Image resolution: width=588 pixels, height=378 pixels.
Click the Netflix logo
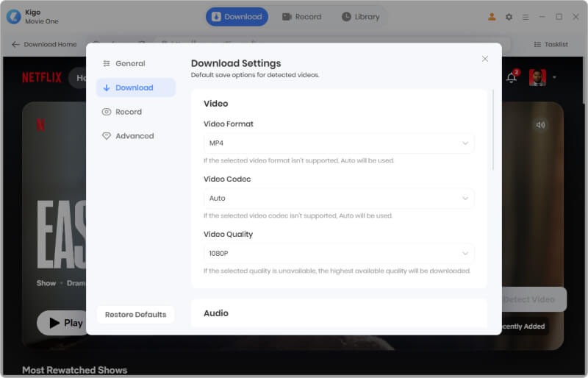point(42,77)
